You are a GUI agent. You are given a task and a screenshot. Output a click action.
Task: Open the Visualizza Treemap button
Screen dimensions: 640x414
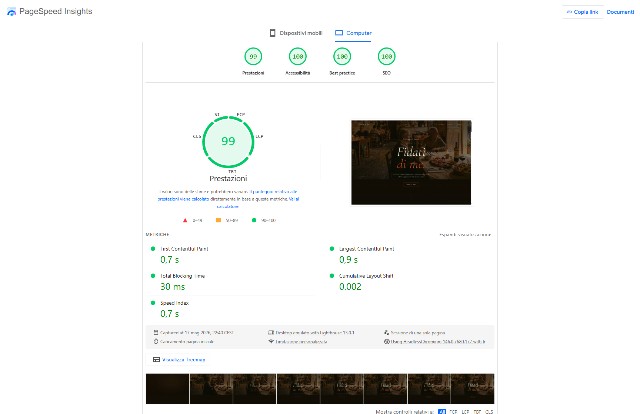(x=179, y=360)
